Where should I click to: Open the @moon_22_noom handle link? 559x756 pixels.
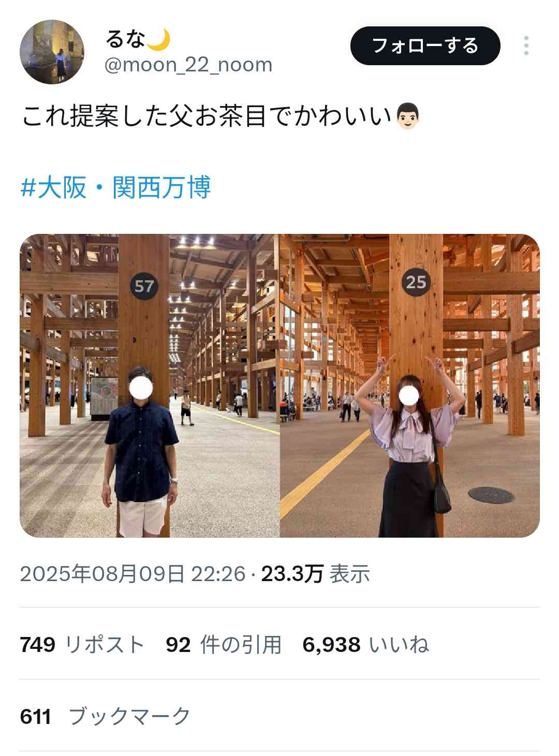[x=188, y=65]
